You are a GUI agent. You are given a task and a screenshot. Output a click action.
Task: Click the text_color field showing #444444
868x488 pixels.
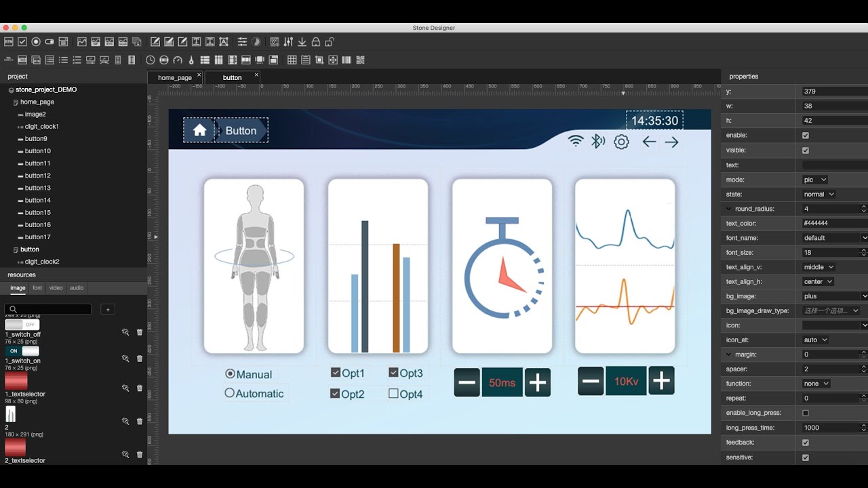[835, 223]
